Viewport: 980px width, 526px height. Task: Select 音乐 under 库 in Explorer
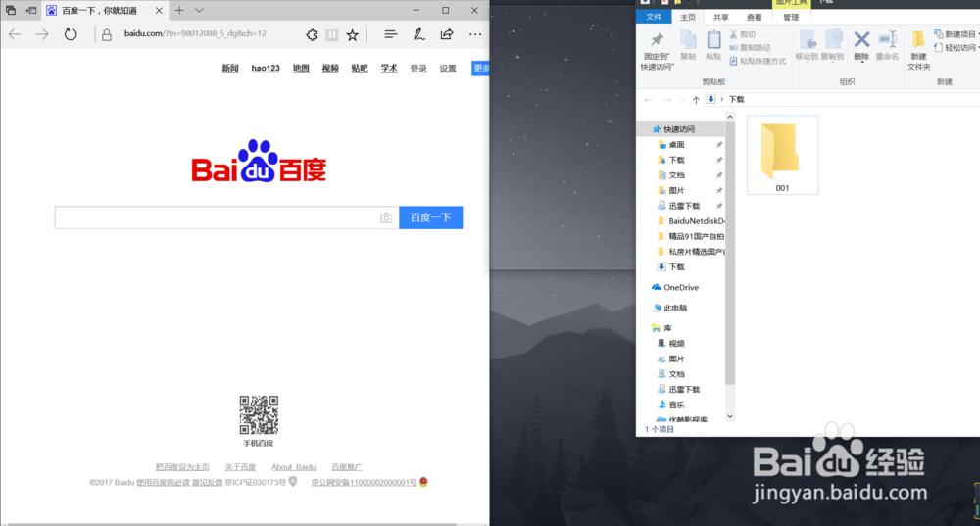pos(671,405)
